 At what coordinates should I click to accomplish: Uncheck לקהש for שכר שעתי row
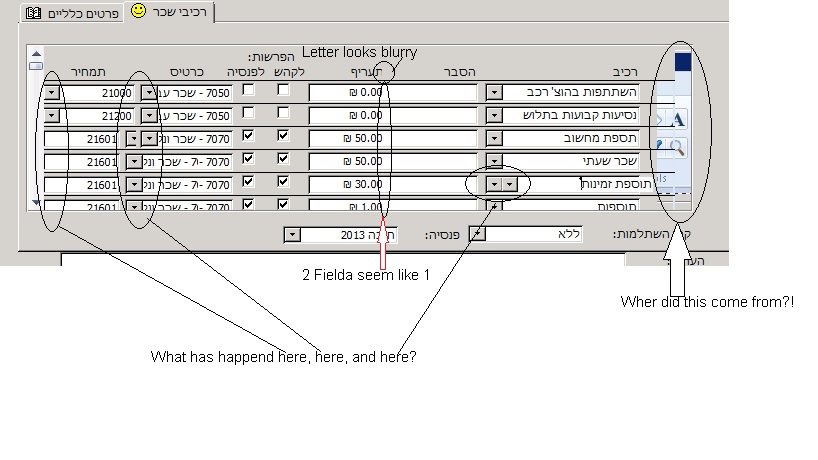(x=283, y=159)
